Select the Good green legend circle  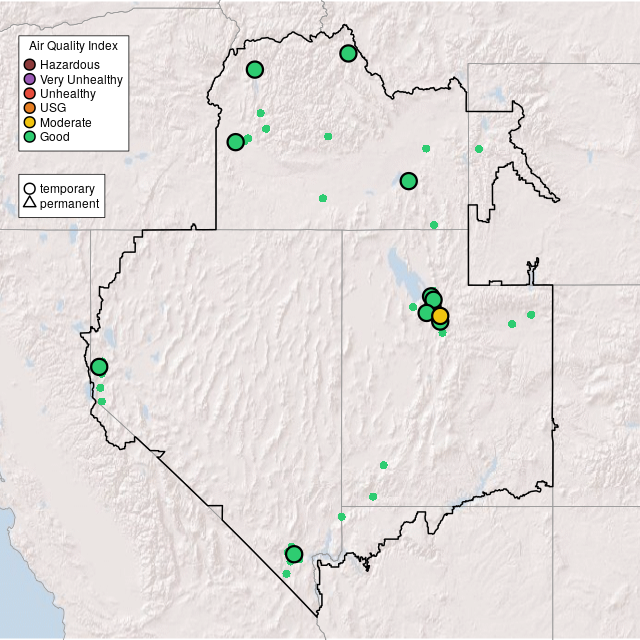30,137
